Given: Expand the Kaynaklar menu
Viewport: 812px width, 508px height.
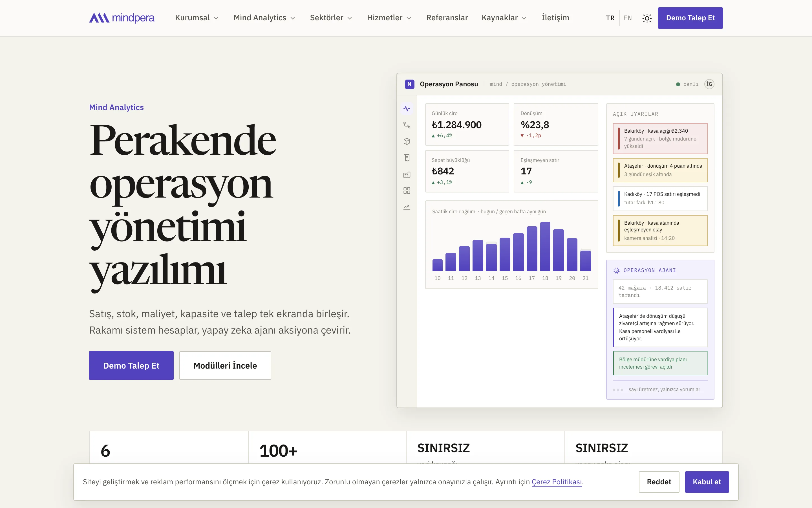Looking at the screenshot, I should pyautogui.click(x=504, y=18).
